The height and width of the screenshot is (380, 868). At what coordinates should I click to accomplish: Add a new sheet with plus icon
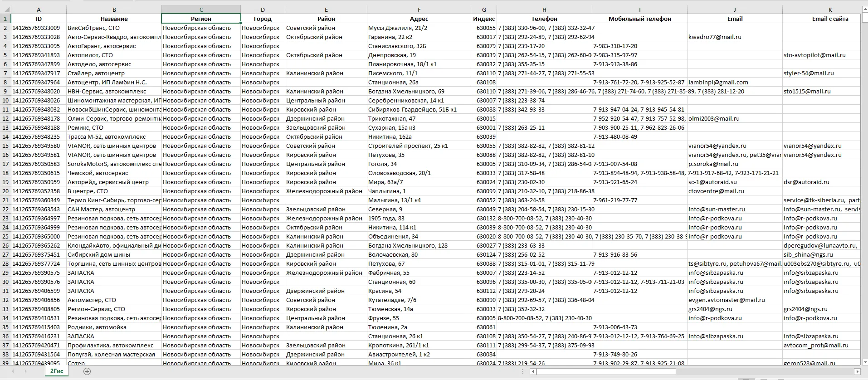87,371
